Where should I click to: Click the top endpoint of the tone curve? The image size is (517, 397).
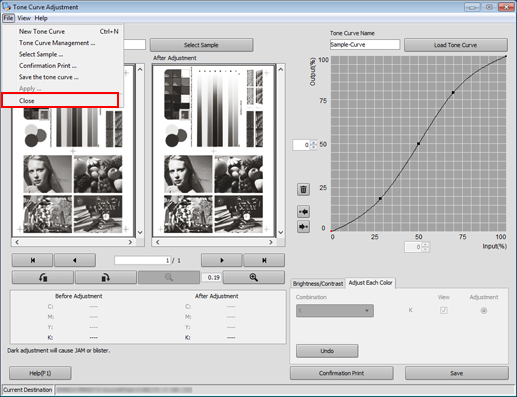point(506,56)
